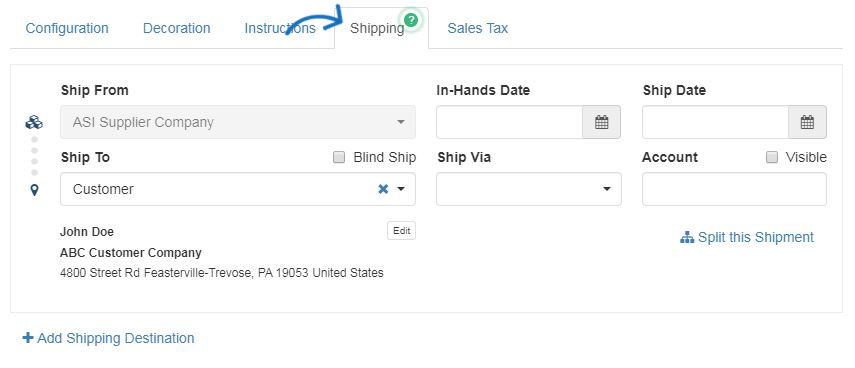Click the split hierarchy icon
Image resolution: width=855 pixels, height=368 pixels.
coord(687,238)
